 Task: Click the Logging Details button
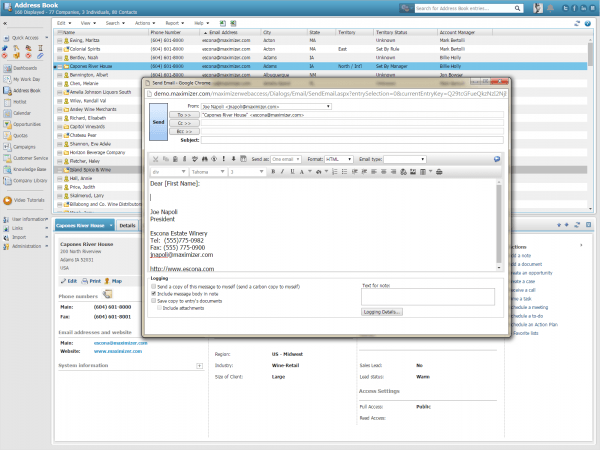coord(382,312)
